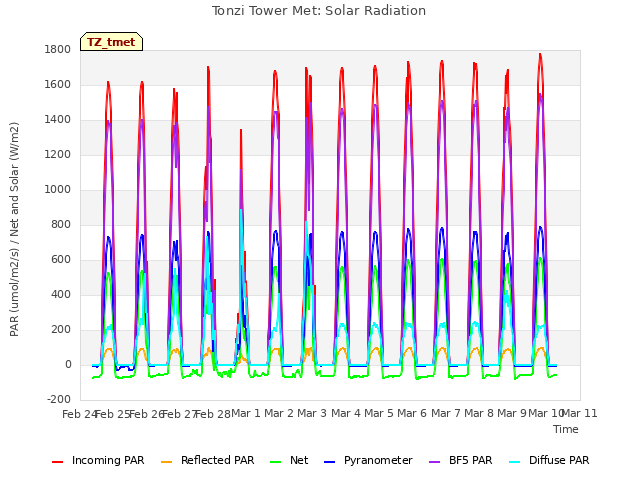Click the Pyranometer blue legend swatch
This screenshot has height=480, width=640.
click(x=329, y=462)
